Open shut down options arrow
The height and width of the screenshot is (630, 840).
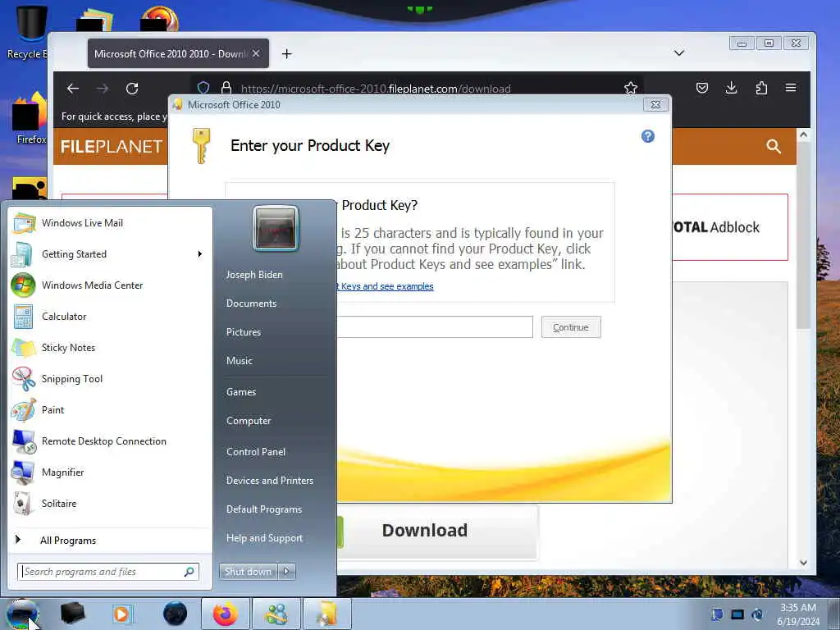coord(286,572)
